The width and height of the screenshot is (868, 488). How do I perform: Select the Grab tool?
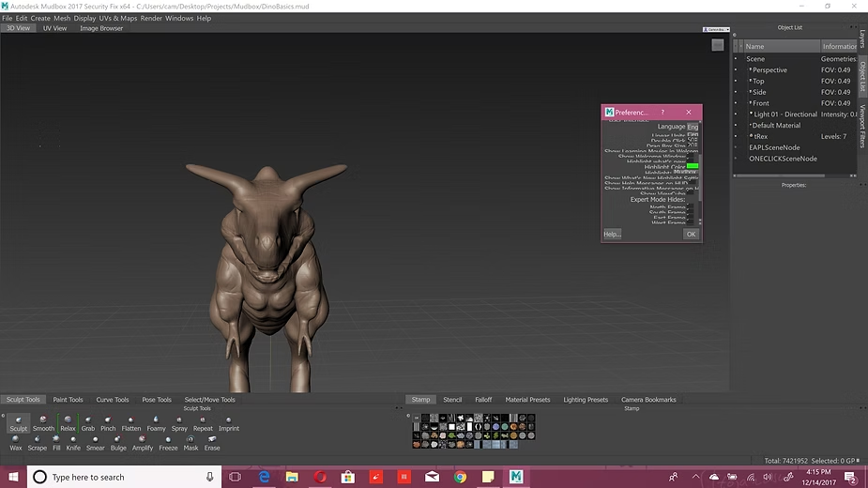[x=88, y=424]
